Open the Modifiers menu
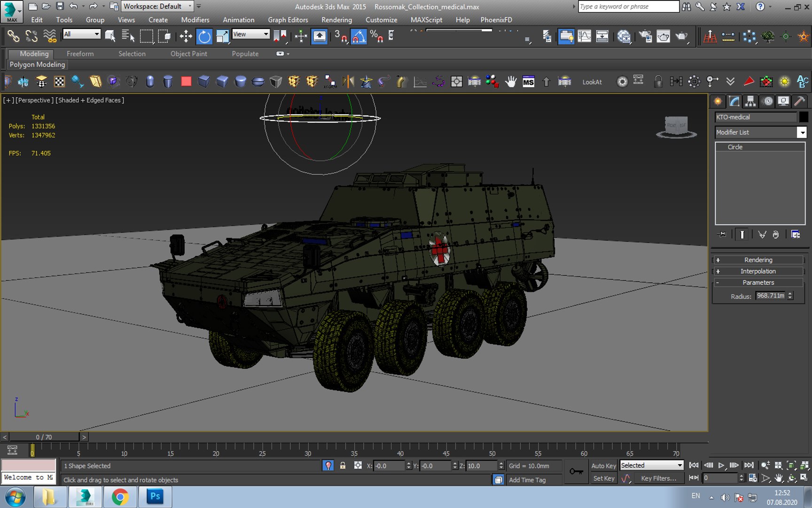The width and height of the screenshot is (812, 508). 195,20
